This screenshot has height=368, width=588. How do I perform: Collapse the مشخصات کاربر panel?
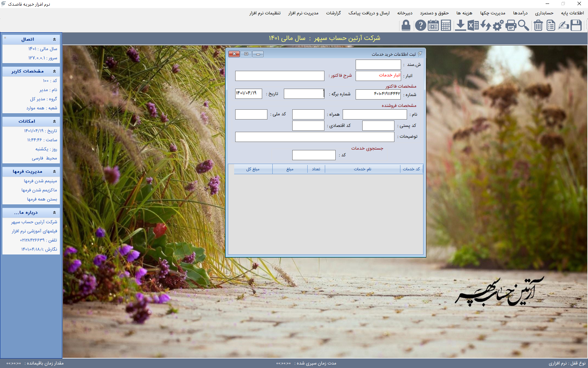click(x=54, y=71)
